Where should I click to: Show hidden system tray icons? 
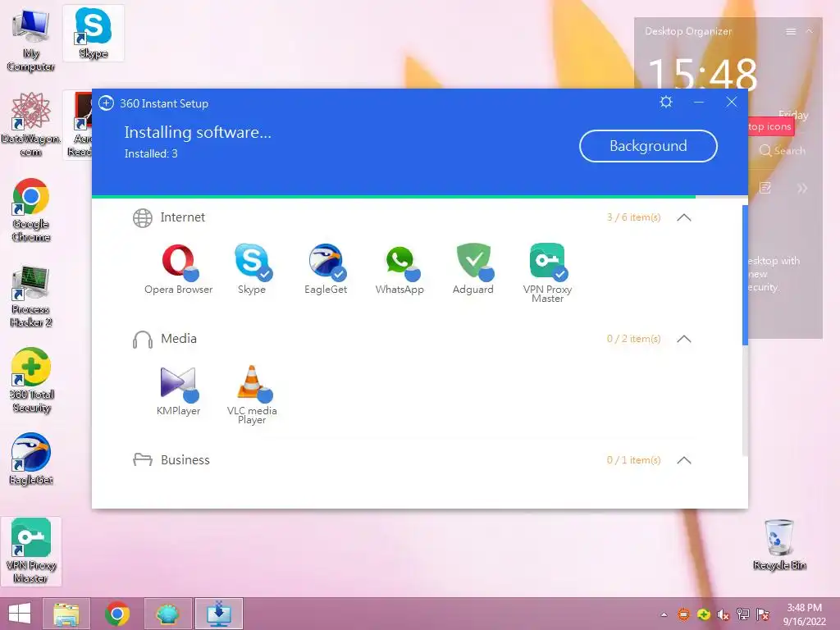[x=664, y=614]
